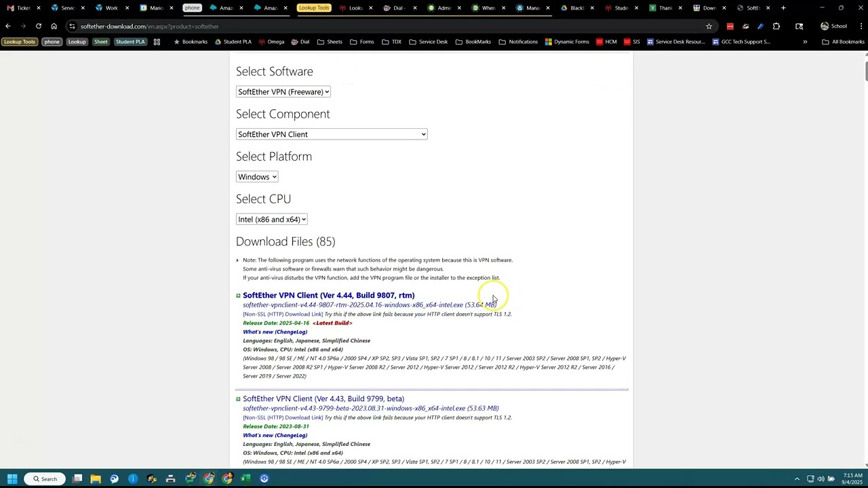The height and width of the screenshot is (488, 868).
Task: Open SoftEther VPN Client Ver 4.43 beta link
Action: click(323, 399)
